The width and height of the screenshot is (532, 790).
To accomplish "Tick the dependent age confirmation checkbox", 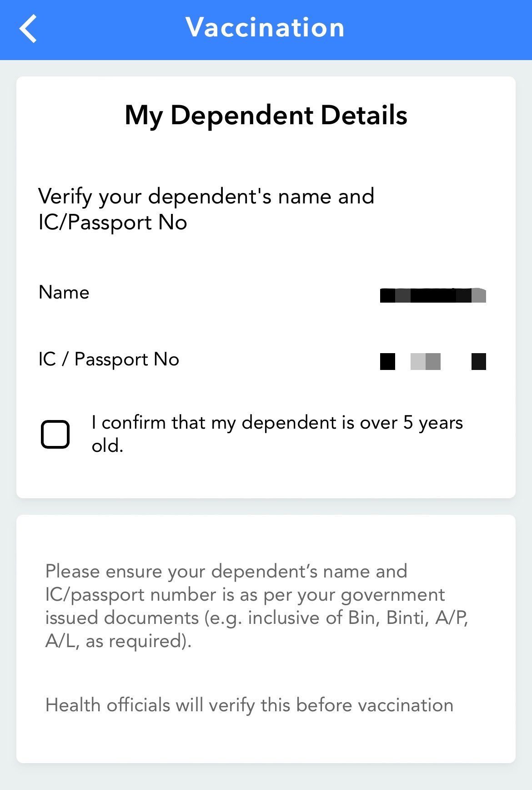I will pyautogui.click(x=55, y=434).
